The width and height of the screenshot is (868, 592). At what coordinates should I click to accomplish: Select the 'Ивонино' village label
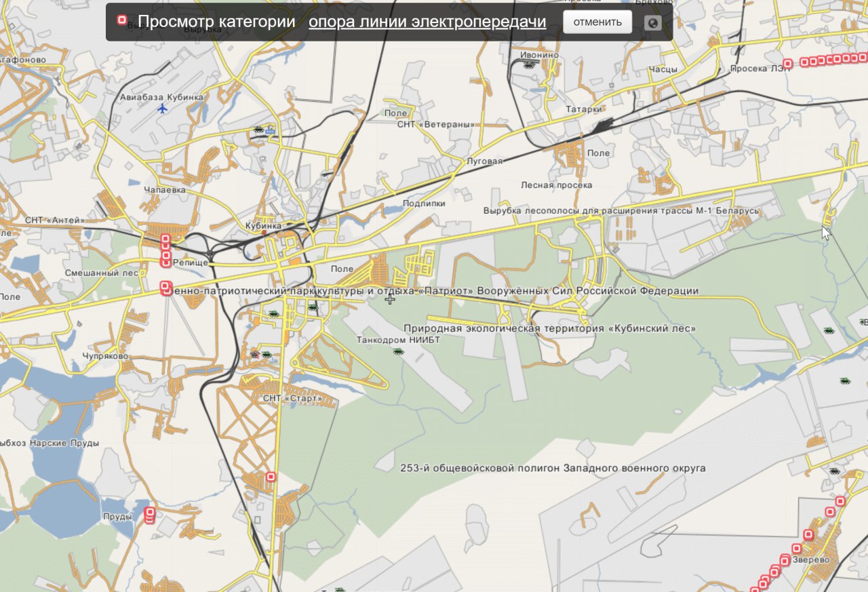click(x=540, y=55)
